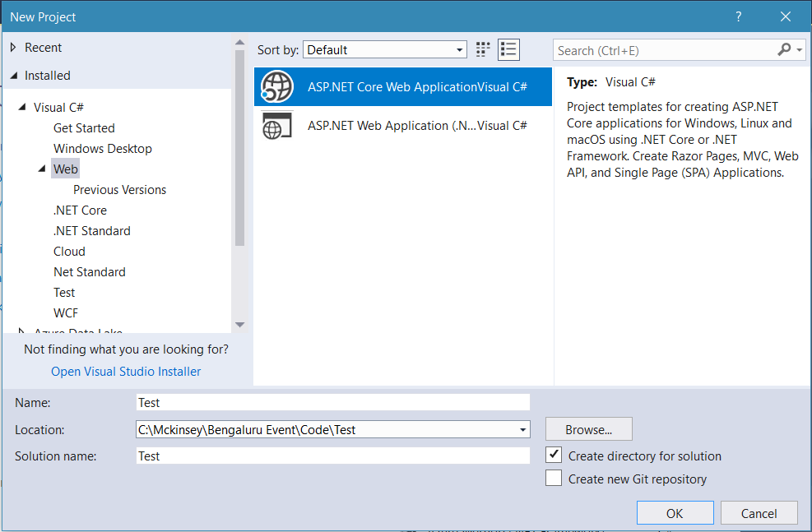This screenshot has height=532, width=812.
Task: Click the search magnifier icon
Action: [783, 49]
